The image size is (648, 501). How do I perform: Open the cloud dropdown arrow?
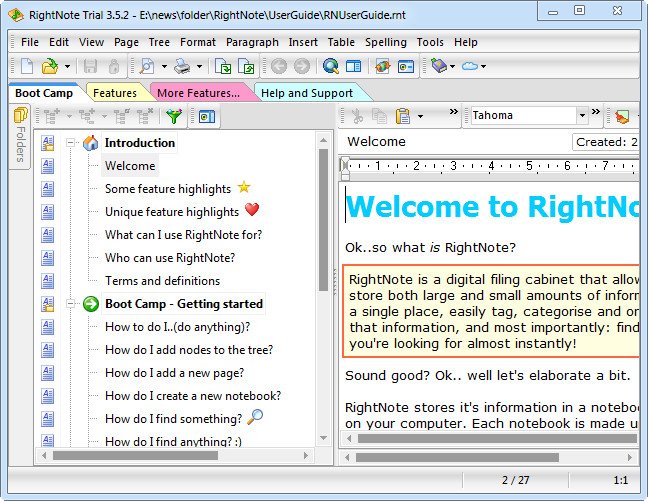[483, 66]
